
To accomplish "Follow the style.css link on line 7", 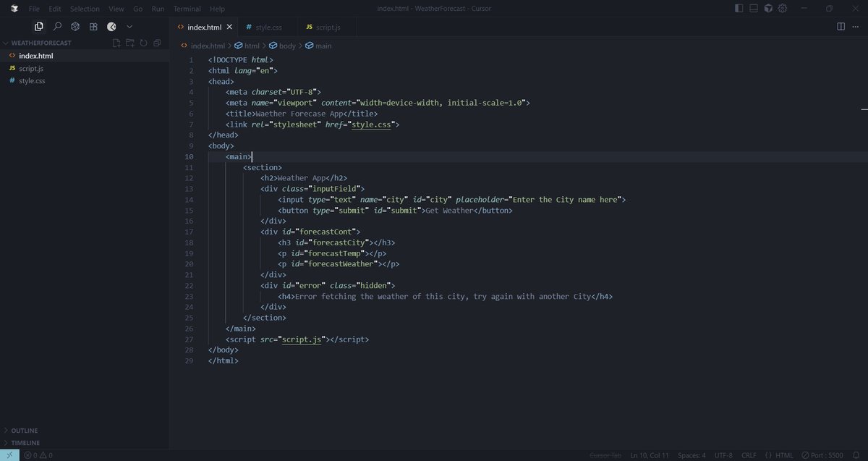I will 372,124.
